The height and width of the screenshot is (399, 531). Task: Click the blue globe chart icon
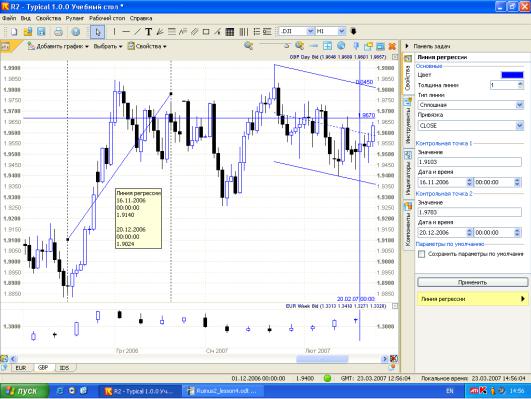point(341,46)
